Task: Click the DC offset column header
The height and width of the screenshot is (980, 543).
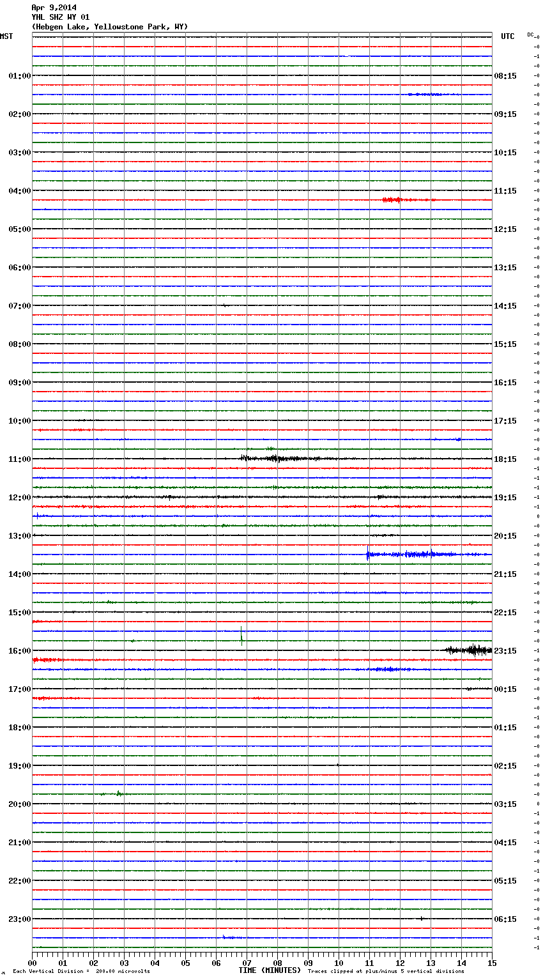Action: 530,34
